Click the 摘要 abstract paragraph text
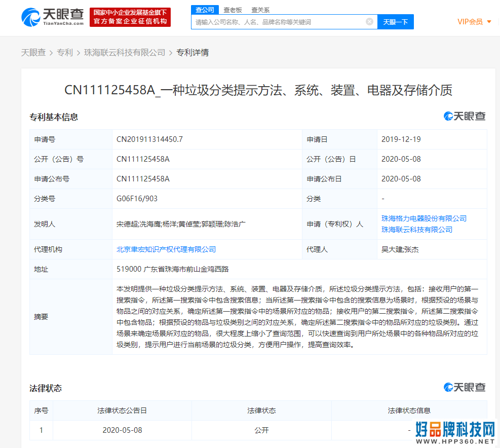 tap(297, 317)
